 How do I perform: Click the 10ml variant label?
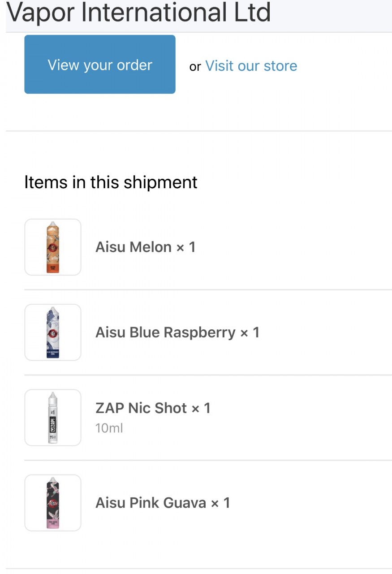109,428
